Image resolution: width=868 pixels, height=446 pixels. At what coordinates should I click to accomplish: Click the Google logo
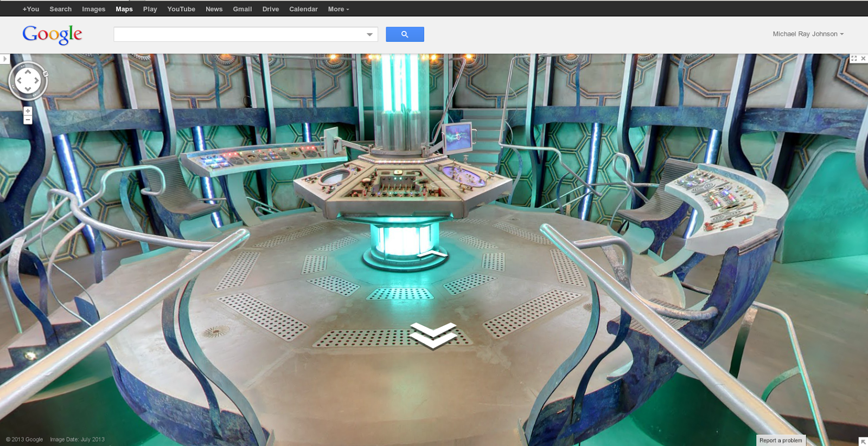click(52, 34)
